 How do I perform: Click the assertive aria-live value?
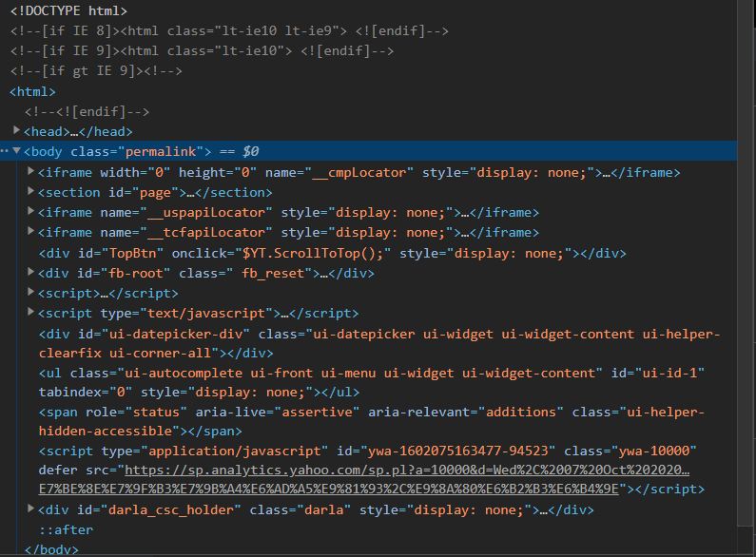tap(317, 413)
